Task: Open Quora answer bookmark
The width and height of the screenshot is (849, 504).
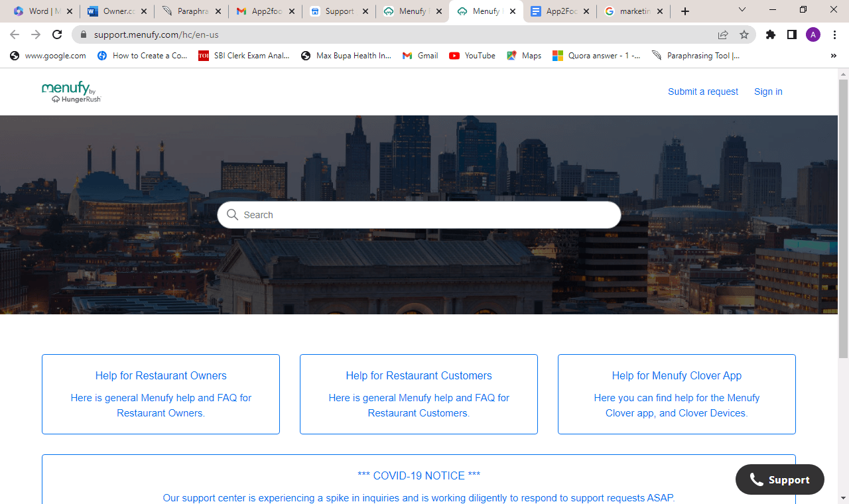Action: point(596,56)
